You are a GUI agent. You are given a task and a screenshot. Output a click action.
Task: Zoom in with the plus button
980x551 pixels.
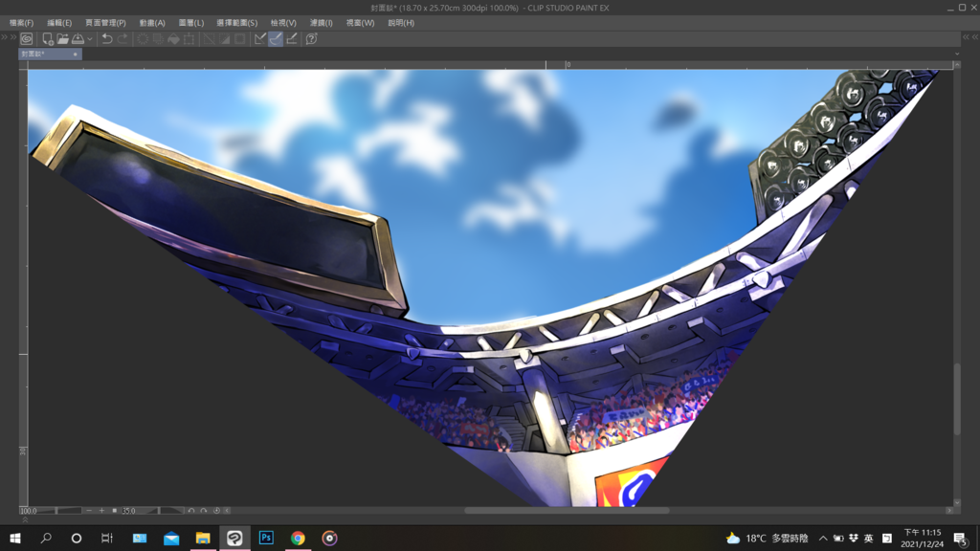(101, 511)
